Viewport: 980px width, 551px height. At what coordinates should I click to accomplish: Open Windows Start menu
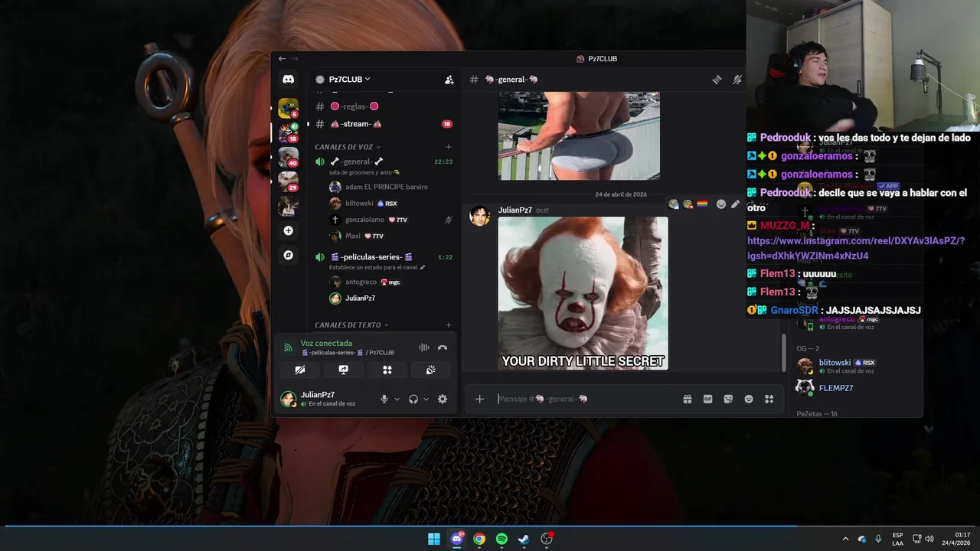(434, 539)
